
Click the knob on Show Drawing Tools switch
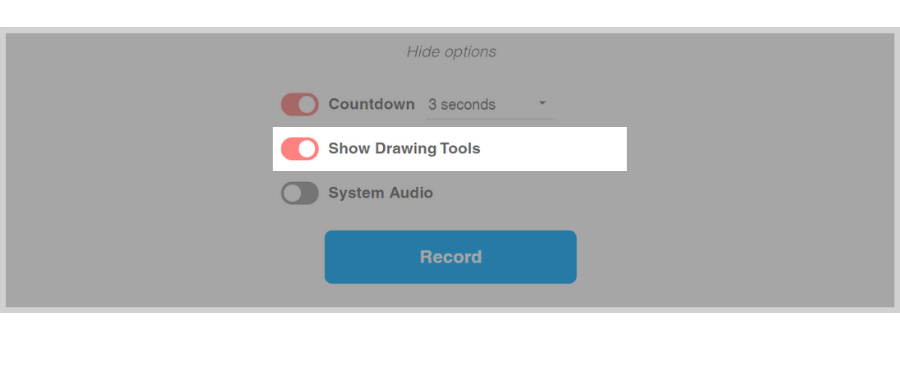pos(308,149)
